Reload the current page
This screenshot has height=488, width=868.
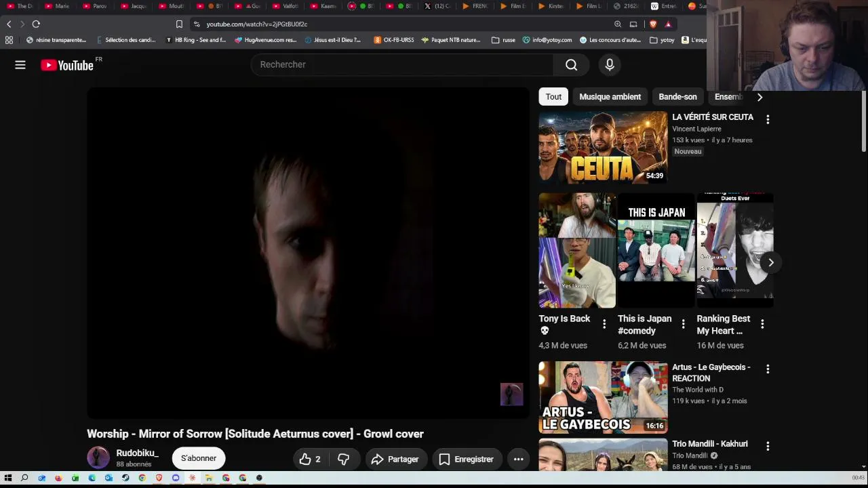point(36,24)
